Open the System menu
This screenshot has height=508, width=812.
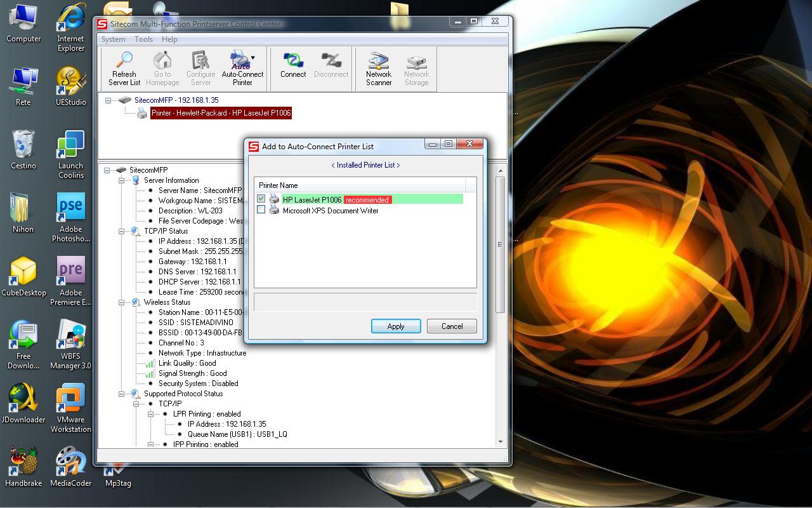(x=114, y=39)
